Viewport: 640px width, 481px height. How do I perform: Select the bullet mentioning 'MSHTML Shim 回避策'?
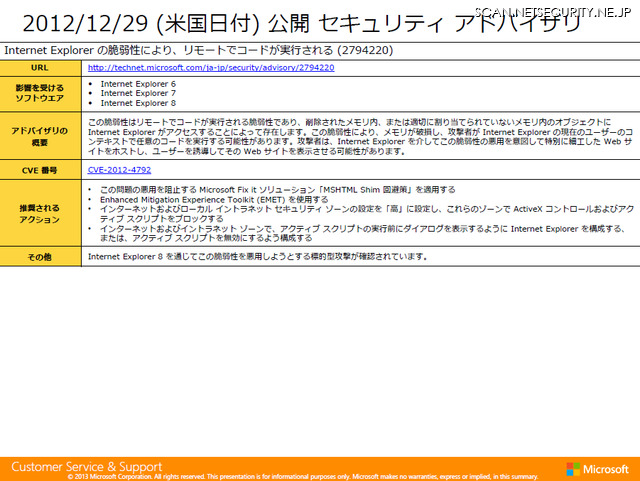[x=278, y=190]
